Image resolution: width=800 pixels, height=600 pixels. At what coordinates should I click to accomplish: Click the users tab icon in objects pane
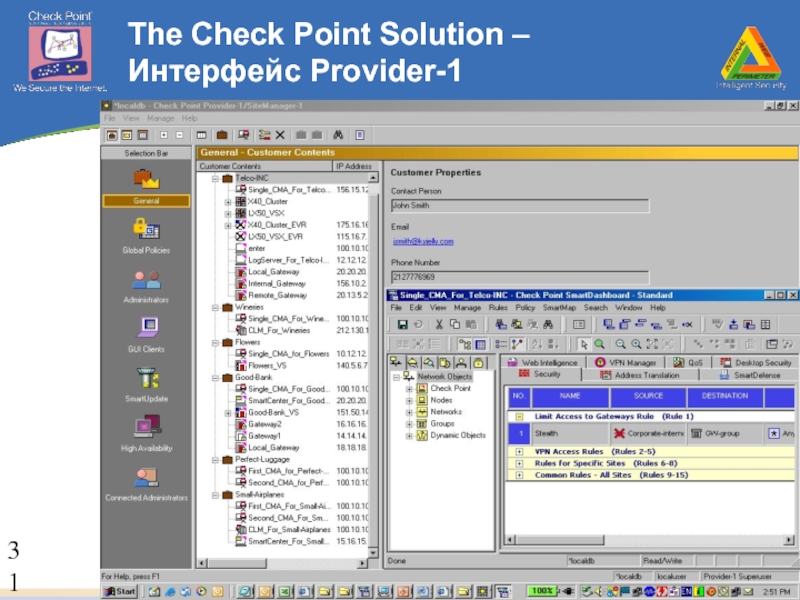[x=461, y=363]
